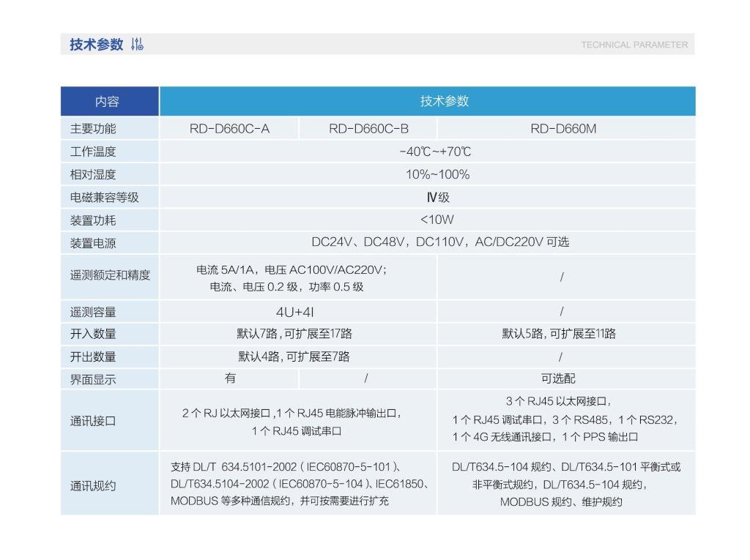Viewport: 750px width, 560px height.
Task: Select the 通讯接口 row label
Action: (x=93, y=421)
